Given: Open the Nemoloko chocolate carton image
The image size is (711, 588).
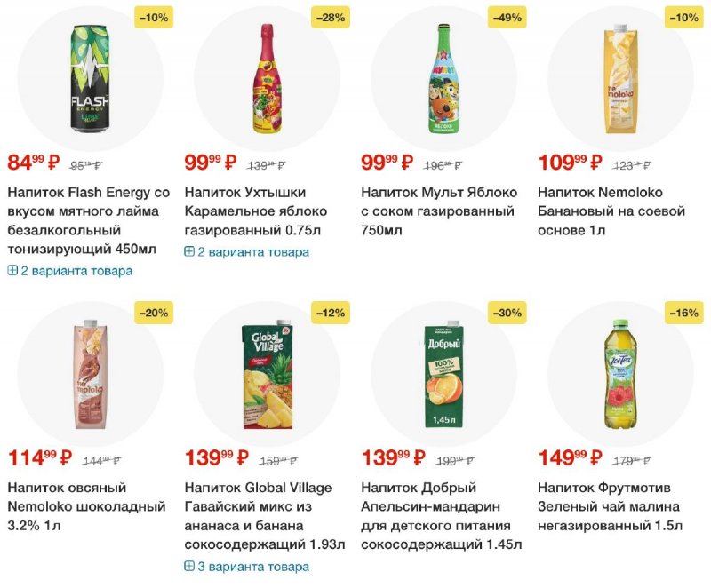Looking at the screenshot, I should coord(91,374).
